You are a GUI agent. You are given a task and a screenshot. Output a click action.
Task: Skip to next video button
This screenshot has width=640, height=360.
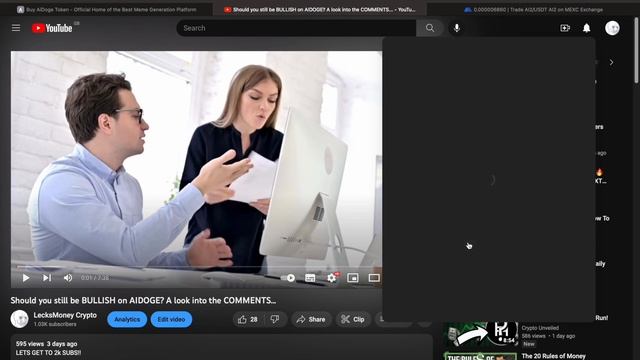click(47, 278)
